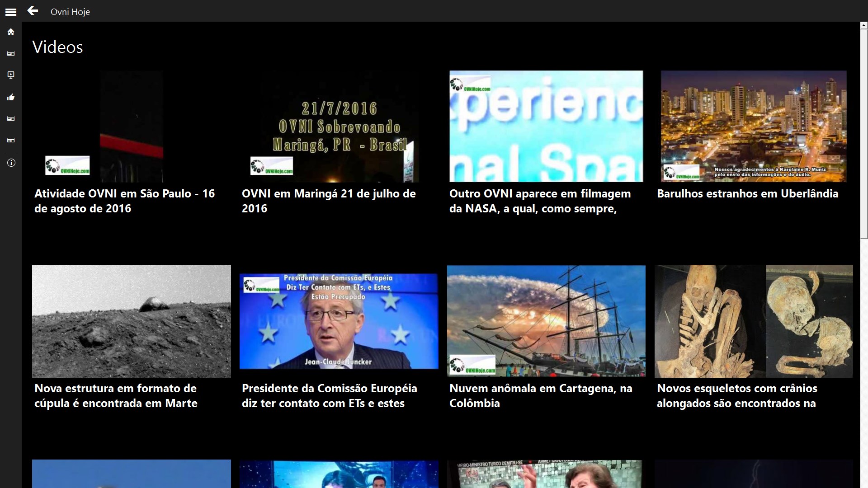This screenshot has height=488, width=868.
Task: Click the back arrow beside Ovni Hoje
Action: [x=33, y=11]
